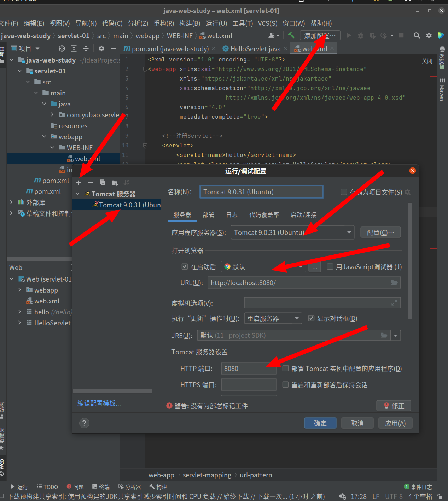Click Expand All icon in Project panel
Viewport: 448px width, 501px height.
tap(74, 48)
